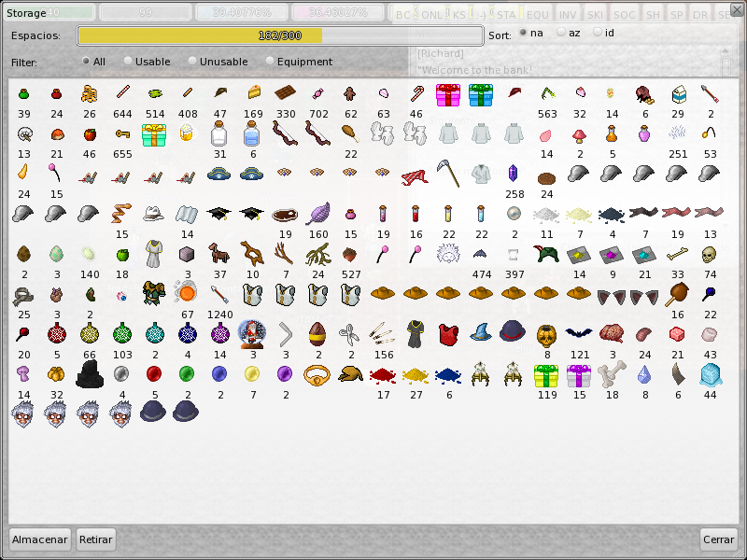This screenshot has width=747, height=560.
Task: Choose the yellow powder pile with 27
Action: click(416, 376)
